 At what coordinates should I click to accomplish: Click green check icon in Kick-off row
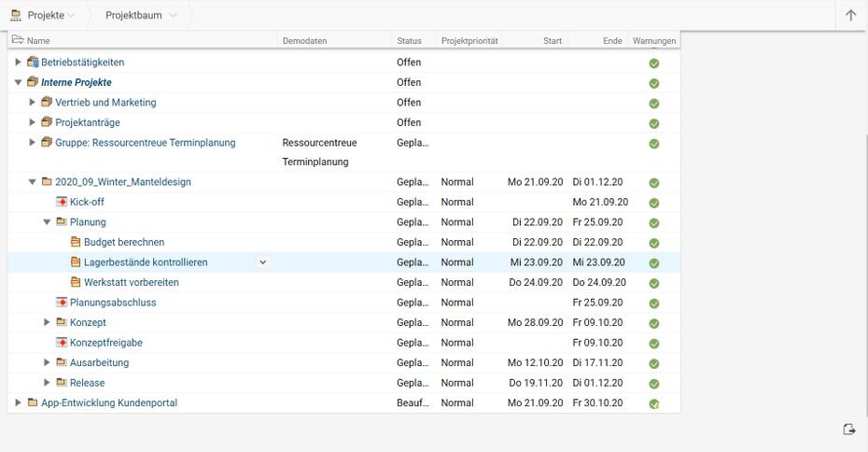[x=653, y=204]
